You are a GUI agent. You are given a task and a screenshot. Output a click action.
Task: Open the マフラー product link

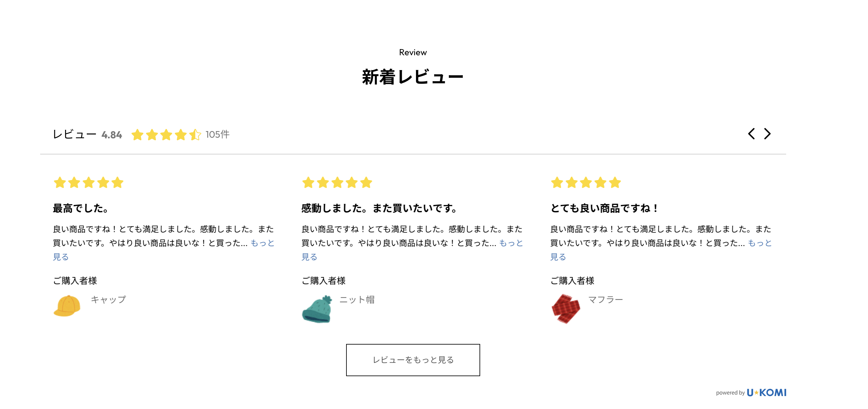click(606, 299)
